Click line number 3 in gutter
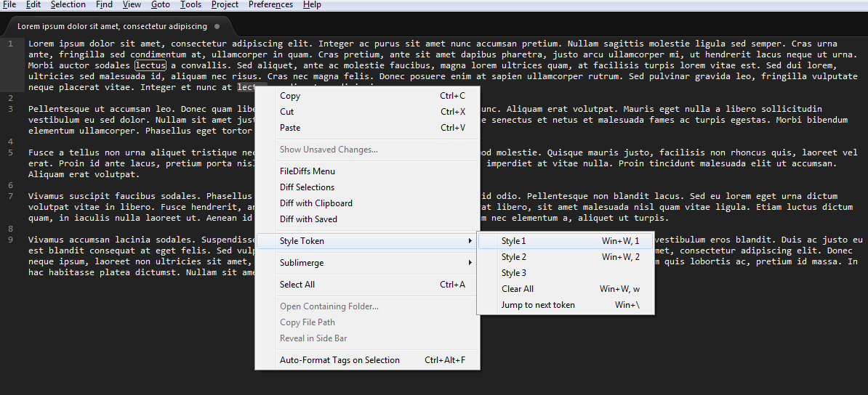The image size is (868, 395). [x=10, y=109]
